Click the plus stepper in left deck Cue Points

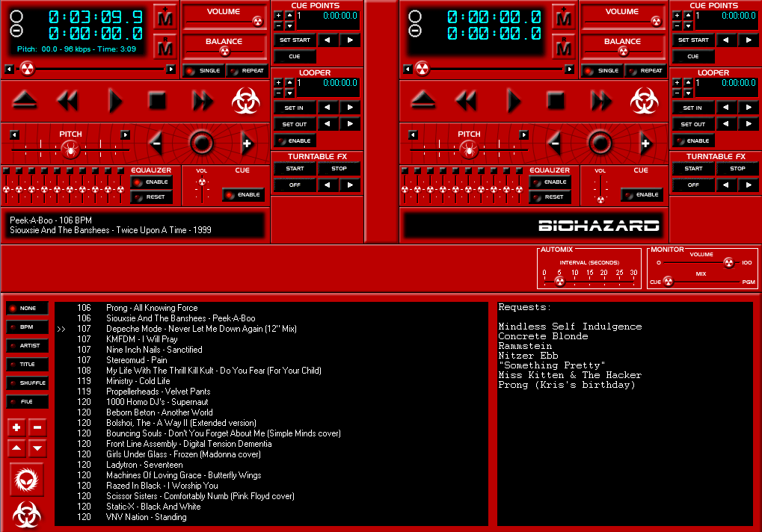pyautogui.click(x=278, y=16)
